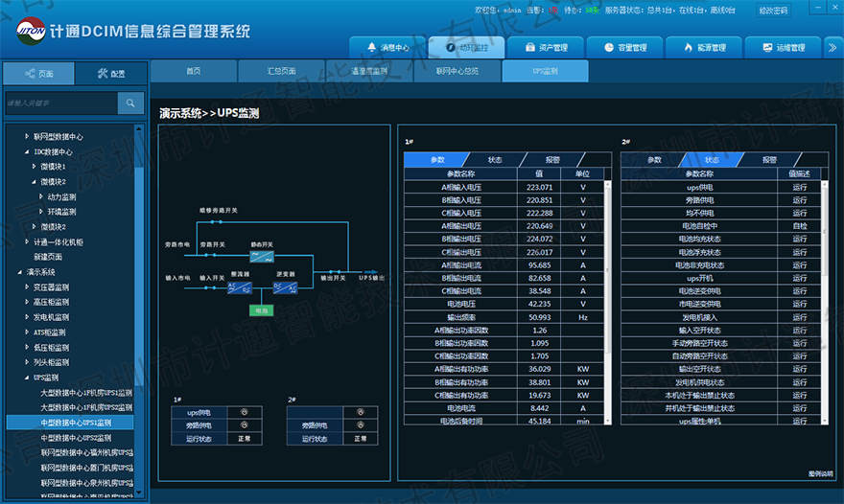Switch to the 汇总页面 tab
The image size is (844, 504).
click(282, 71)
